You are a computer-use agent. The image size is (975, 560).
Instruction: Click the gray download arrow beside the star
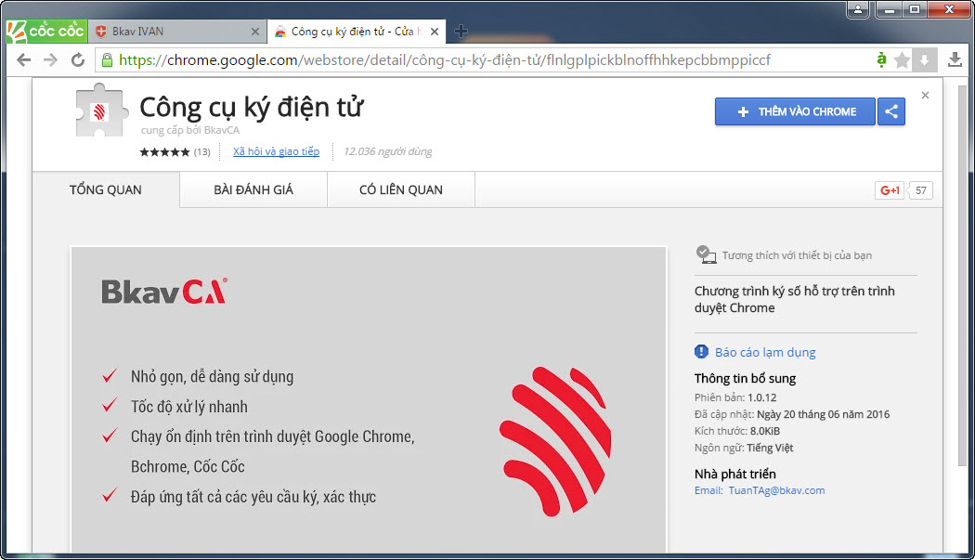coord(924,60)
